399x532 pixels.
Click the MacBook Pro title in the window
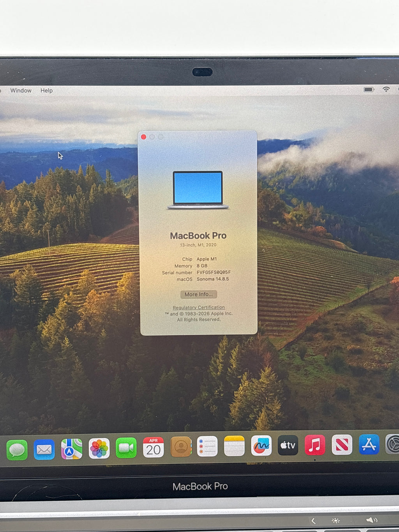point(198,236)
